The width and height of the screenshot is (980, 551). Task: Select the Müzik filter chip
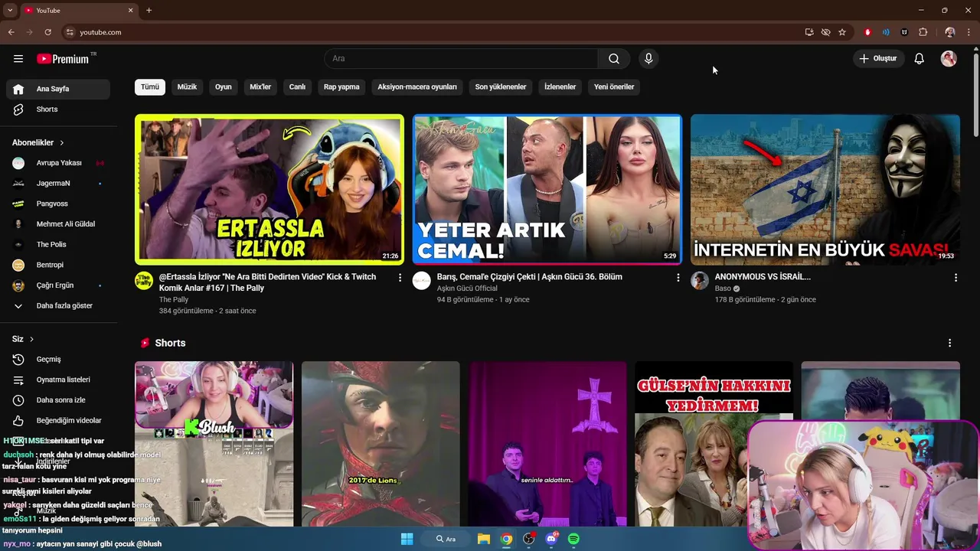(x=187, y=86)
